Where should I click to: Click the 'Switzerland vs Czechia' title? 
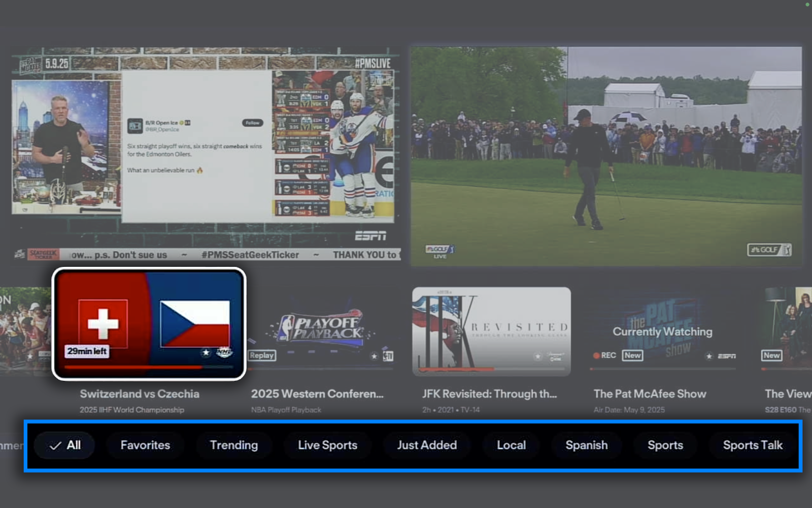click(140, 394)
